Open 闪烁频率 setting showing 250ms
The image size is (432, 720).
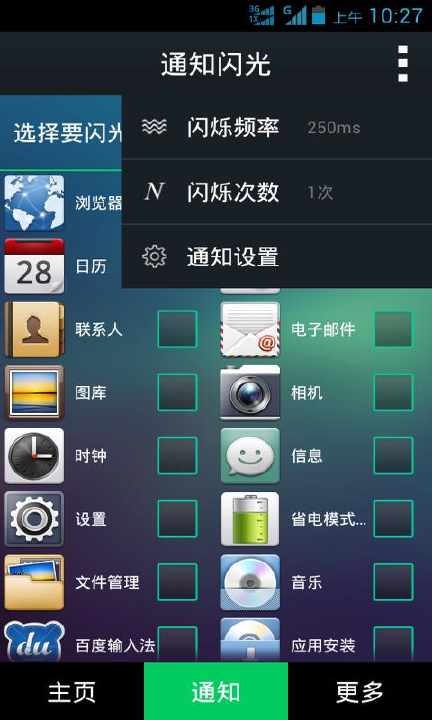tap(277, 127)
